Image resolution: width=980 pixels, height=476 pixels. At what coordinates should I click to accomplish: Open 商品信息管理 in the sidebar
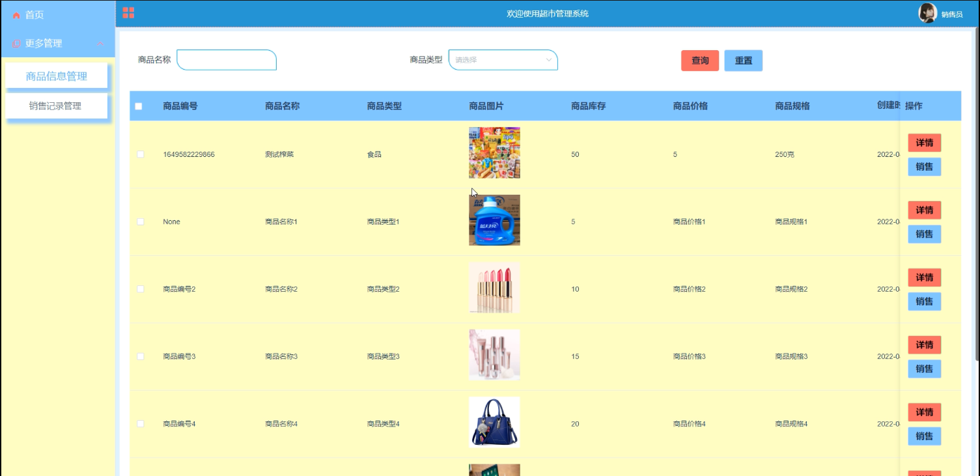tap(57, 76)
